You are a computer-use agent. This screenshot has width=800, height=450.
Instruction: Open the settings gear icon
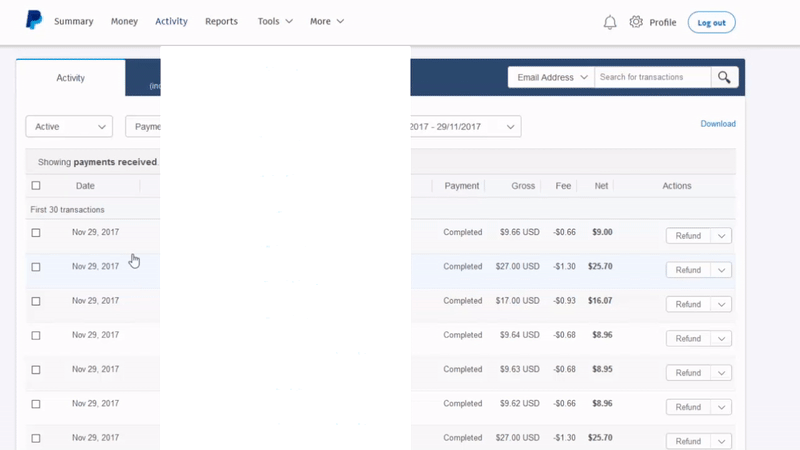(x=636, y=22)
